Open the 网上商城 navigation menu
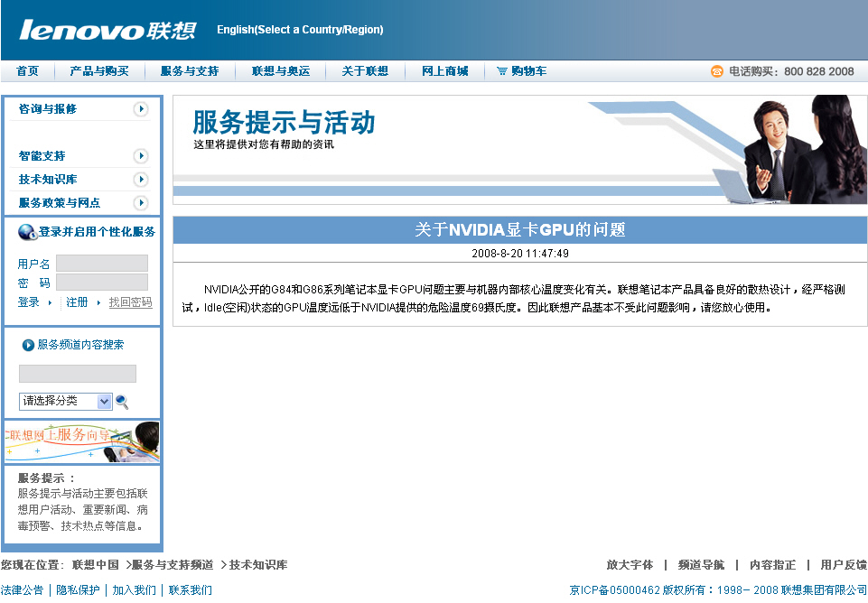Image resolution: width=868 pixels, height=603 pixels. [445, 70]
